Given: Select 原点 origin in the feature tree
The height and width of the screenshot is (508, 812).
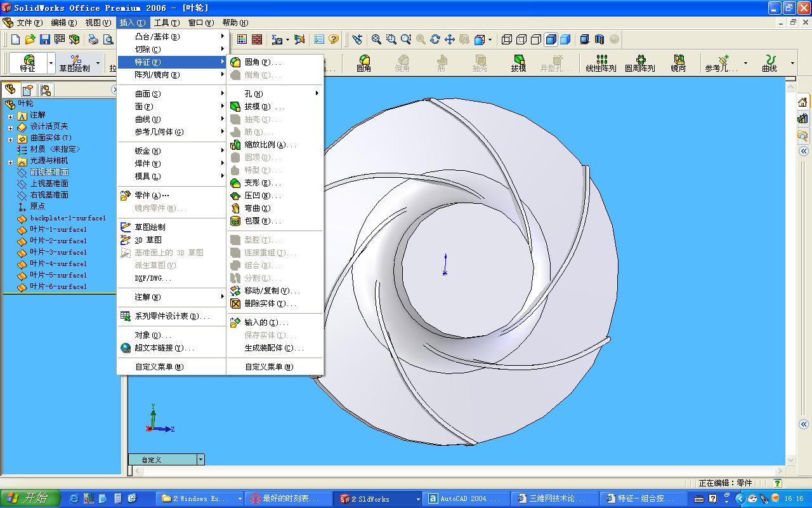Looking at the screenshot, I should pos(37,206).
